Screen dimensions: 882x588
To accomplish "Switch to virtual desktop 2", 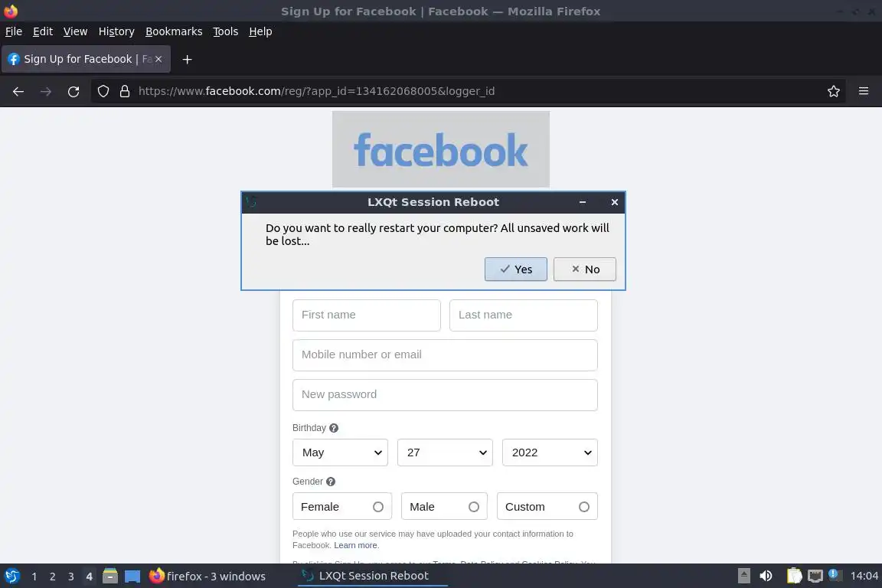I will tap(52, 577).
